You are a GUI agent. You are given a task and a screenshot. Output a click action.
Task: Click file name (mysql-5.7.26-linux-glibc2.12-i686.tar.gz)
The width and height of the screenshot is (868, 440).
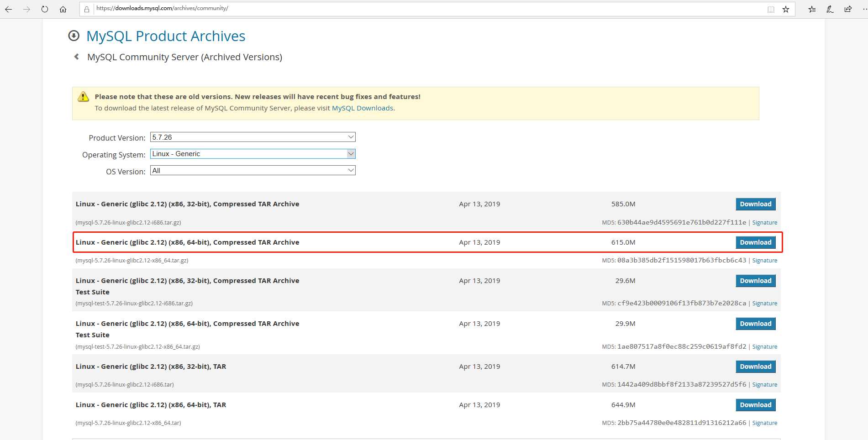tap(128, 223)
